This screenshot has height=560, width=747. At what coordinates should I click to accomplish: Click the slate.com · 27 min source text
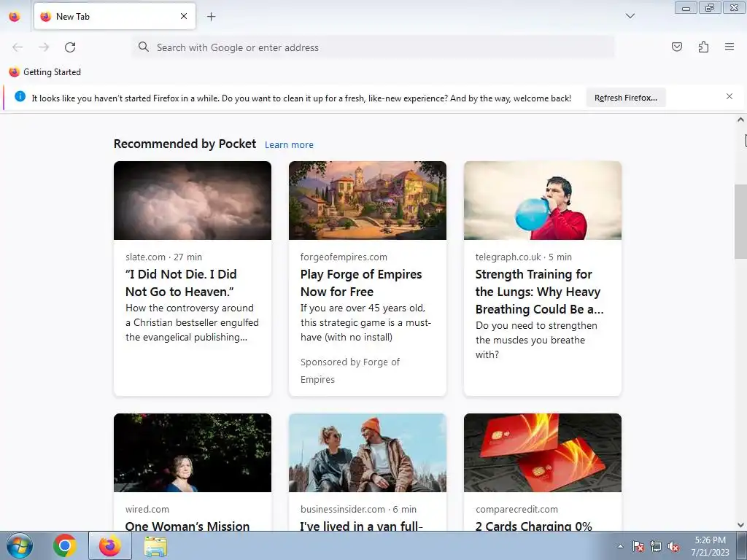[163, 257]
